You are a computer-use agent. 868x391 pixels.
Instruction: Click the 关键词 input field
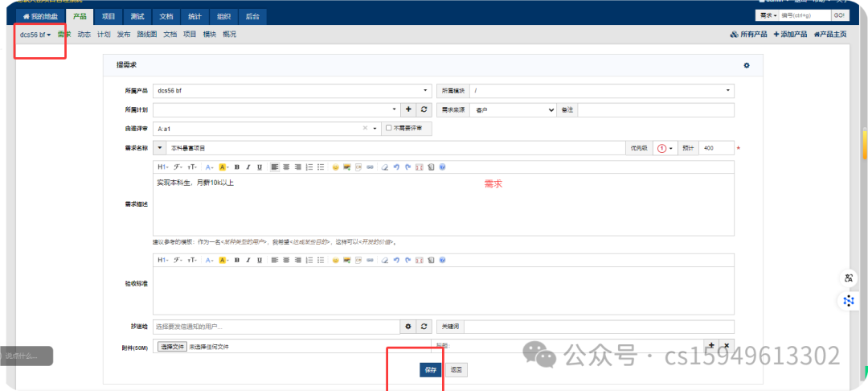click(x=599, y=327)
